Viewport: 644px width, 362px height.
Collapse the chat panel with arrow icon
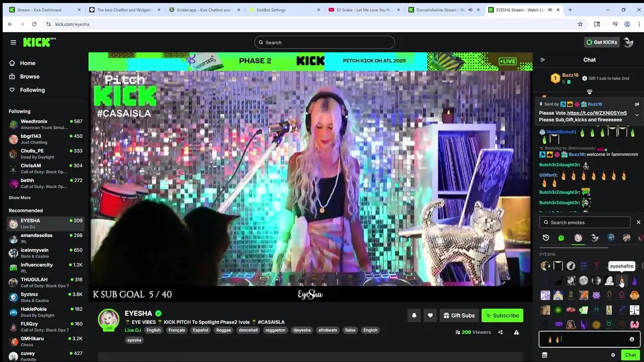tap(542, 60)
